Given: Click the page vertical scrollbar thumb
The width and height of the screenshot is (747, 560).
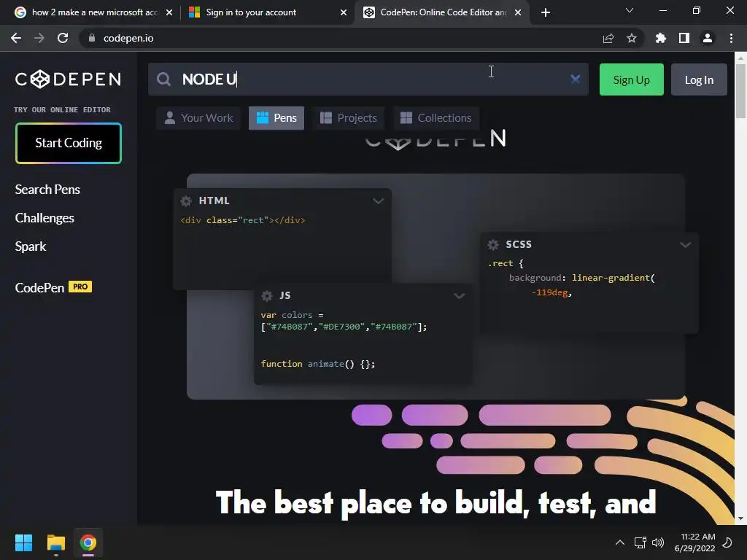Looking at the screenshot, I should tap(740, 91).
